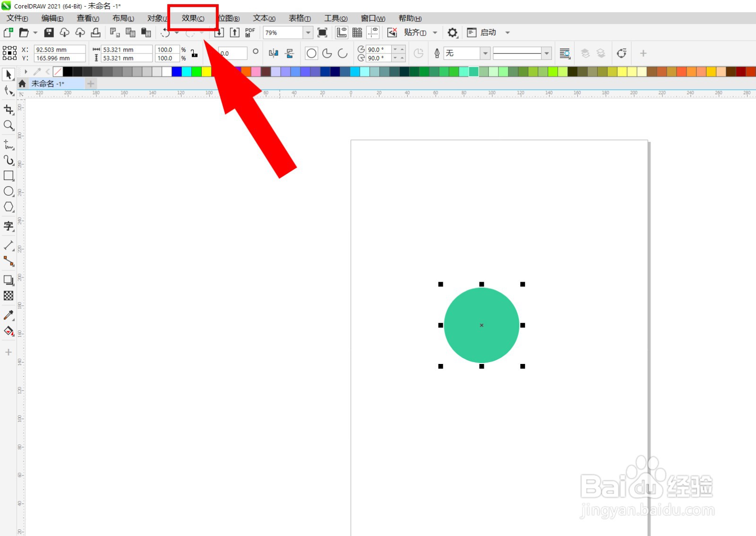Expand the Open file dropdown arrow

pyautogui.click(x=35, y=33)
